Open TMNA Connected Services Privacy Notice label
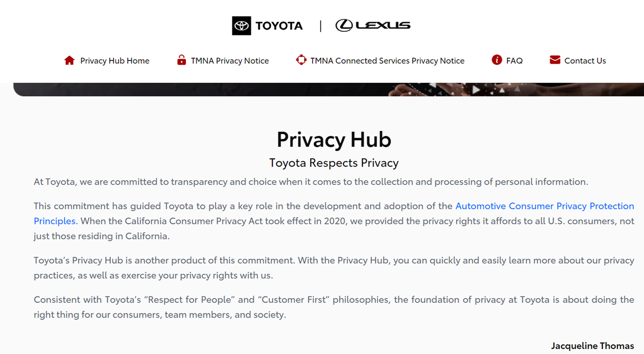 pyautogui.click(x=387, y=61)
